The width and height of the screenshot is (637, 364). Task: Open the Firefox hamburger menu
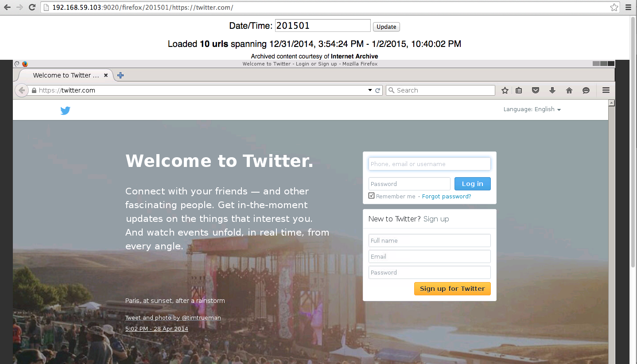[606, 90]
